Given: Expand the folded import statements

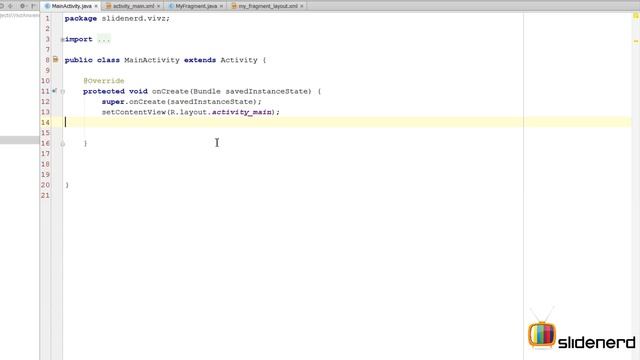Looking at the screenshot, I should [x=62, y=40].
